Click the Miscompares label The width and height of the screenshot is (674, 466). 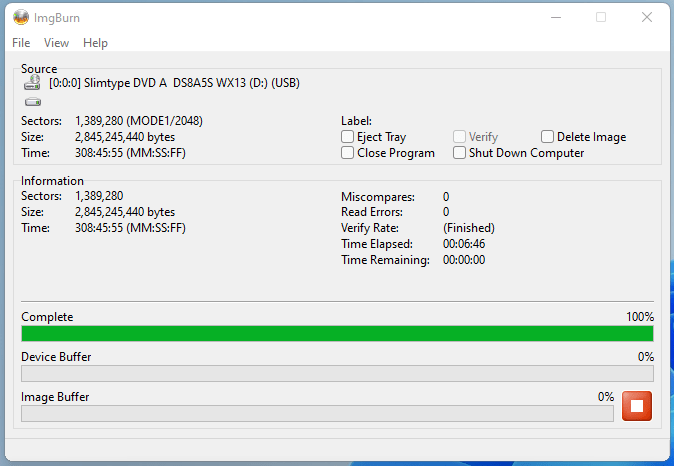click(378, 197)
